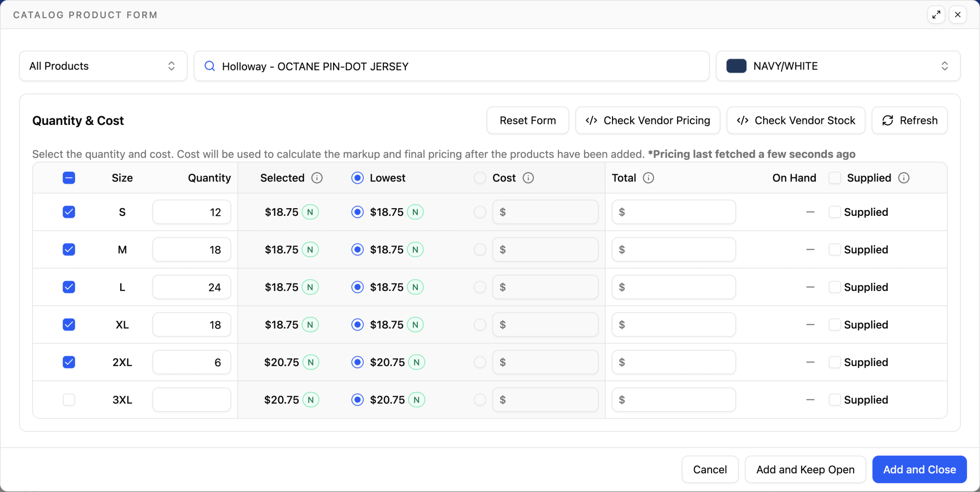
Task: Select the custom Cost radio for size M
Action: pyautogui.click(x=480, y=250)
